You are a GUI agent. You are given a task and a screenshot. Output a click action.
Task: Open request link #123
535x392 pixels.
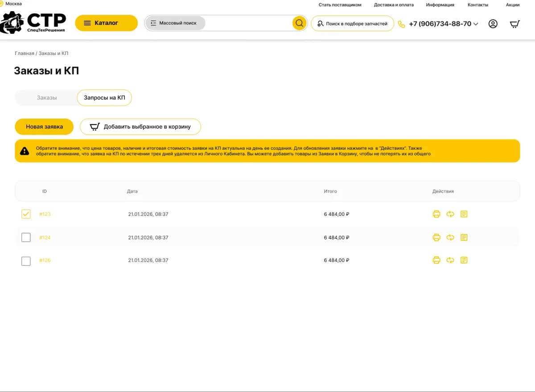45,214
